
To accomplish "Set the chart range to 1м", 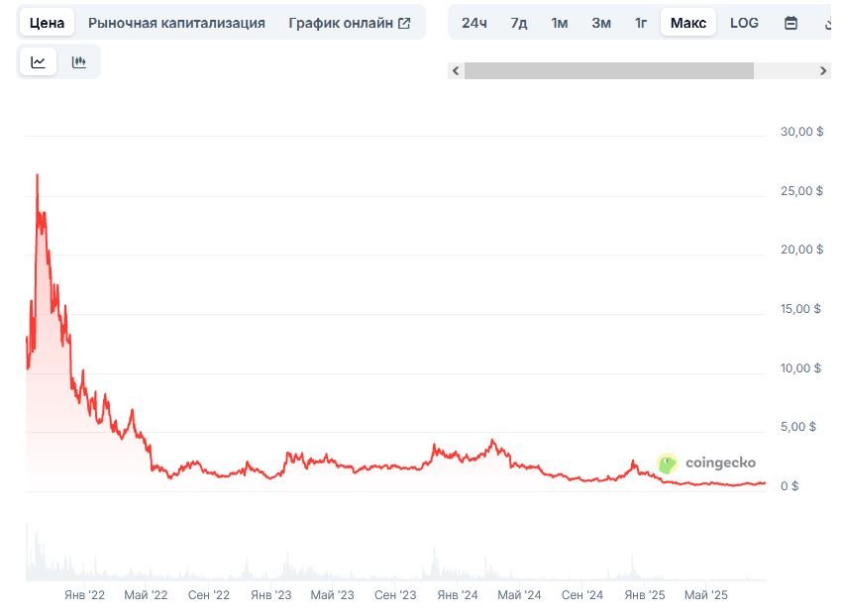I will point(560,23).
